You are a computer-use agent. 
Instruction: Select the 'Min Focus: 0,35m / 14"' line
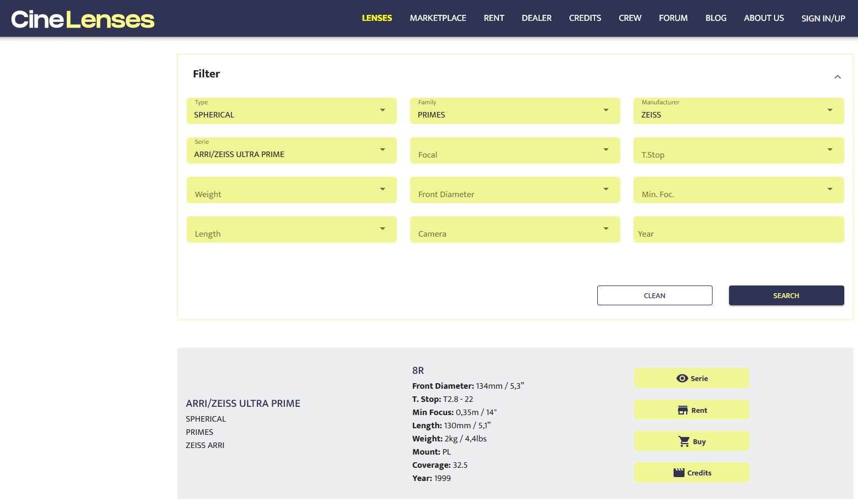click(x=455, y=412)
